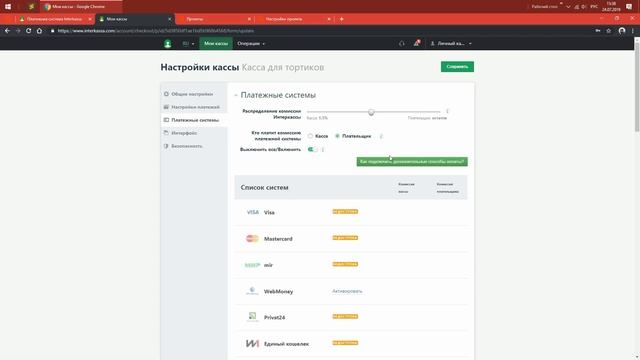Click the info icon beside the enable-all switch
The height and width of the screenshot is (360, 640).
tap(323, 150)
